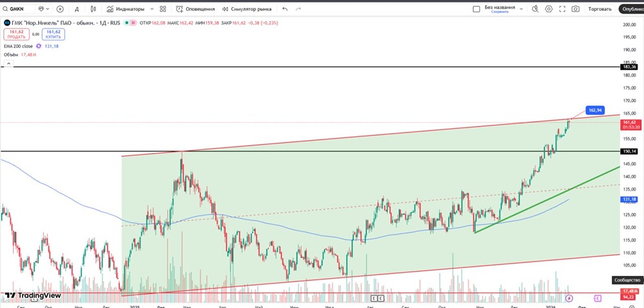Viewport: 644px width, 308px height.
Task: Click Без названия layout name
Action: pyautogui.click(x=500, y=7)
